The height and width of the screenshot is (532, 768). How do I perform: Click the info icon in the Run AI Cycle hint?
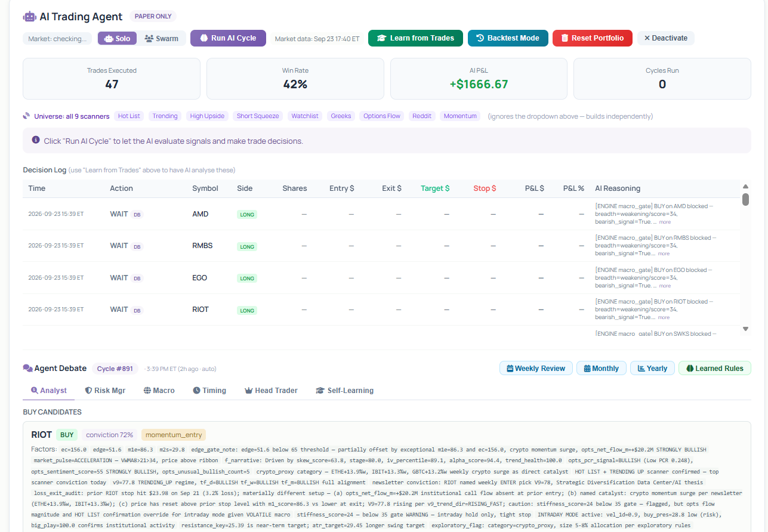(36, 140)
